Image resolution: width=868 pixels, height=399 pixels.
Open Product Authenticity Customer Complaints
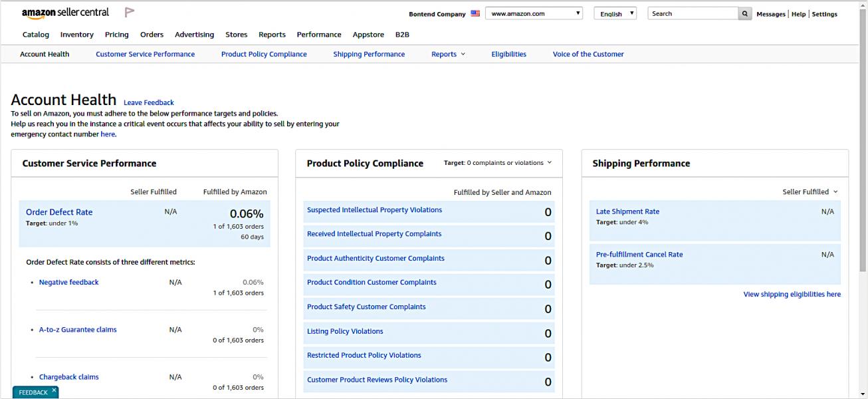point(376,259)
